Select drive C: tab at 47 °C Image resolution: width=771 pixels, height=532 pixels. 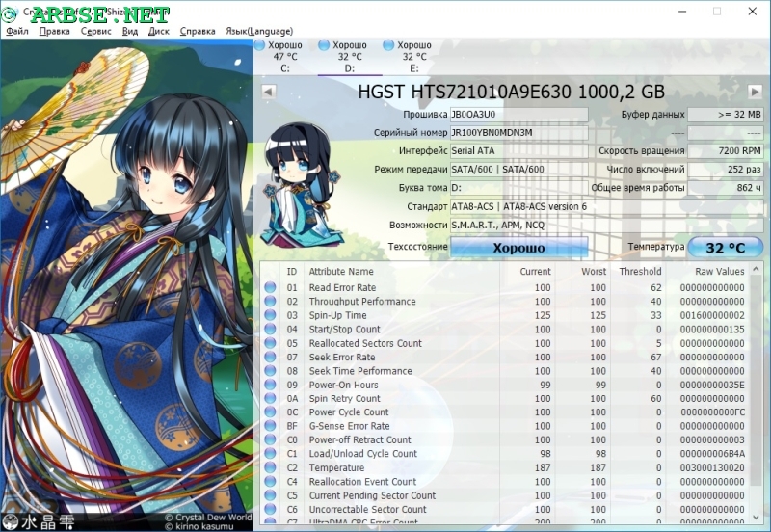tap(285, 57)
